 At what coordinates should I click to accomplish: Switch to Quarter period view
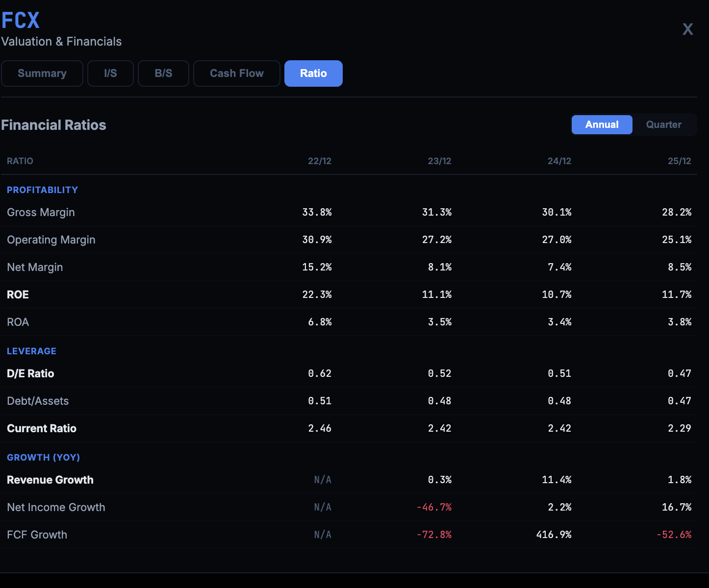coord(663,124)
